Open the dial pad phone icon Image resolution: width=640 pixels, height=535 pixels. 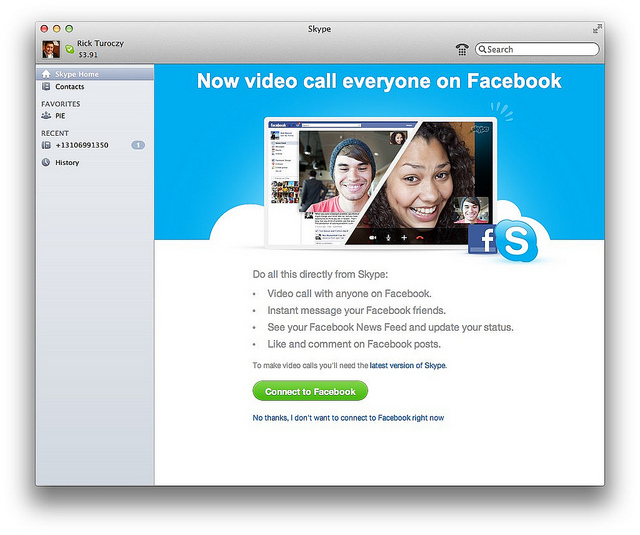(461, 49)
